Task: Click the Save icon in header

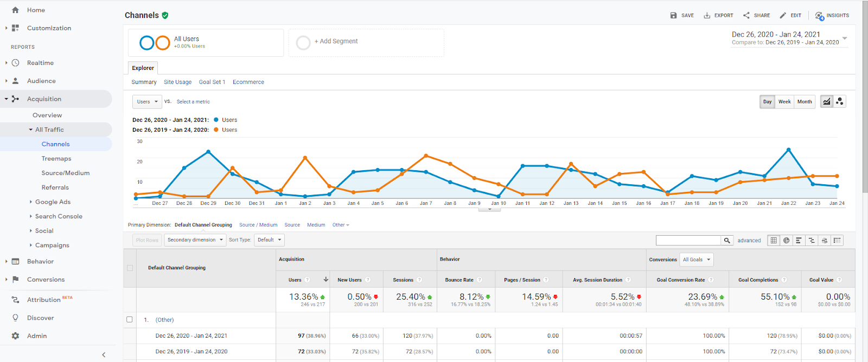Action: click(673, 16)
